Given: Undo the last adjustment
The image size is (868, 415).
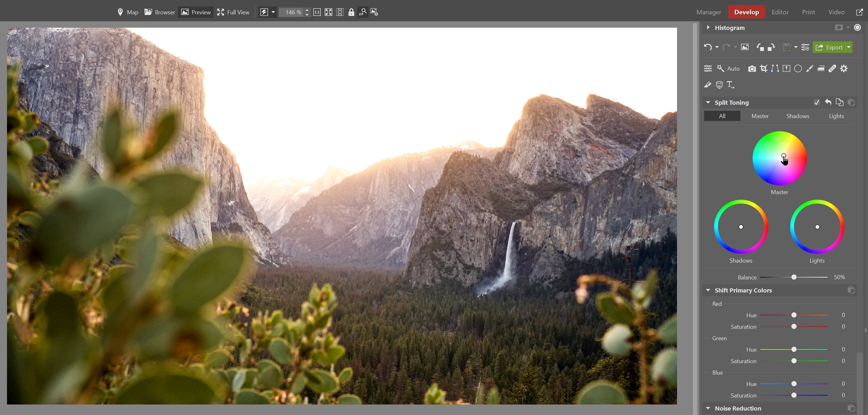Looking at the screenshot, I should pyautogui.click(x=707, y=47).
